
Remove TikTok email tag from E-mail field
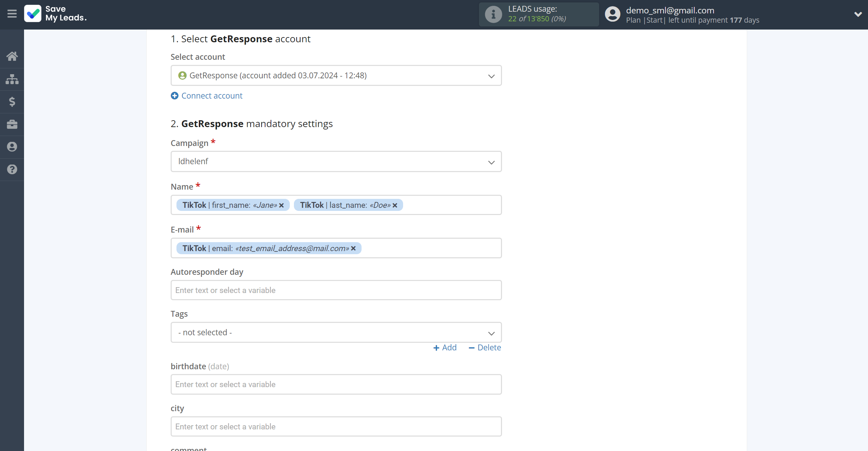[354, 248]
